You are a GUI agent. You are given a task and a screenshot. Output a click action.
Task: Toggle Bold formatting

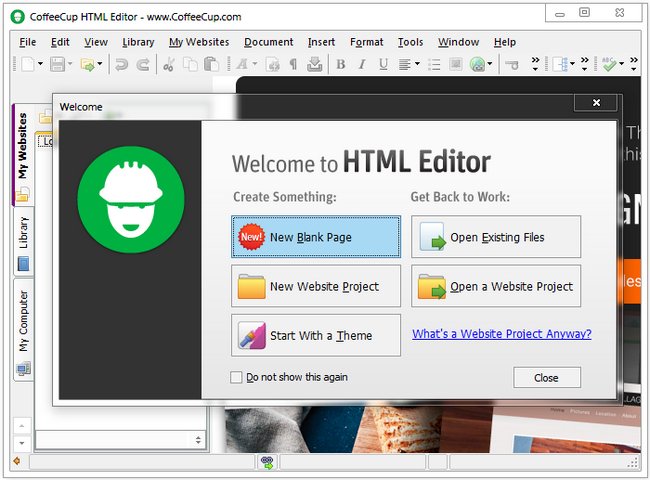click(341, 64)
